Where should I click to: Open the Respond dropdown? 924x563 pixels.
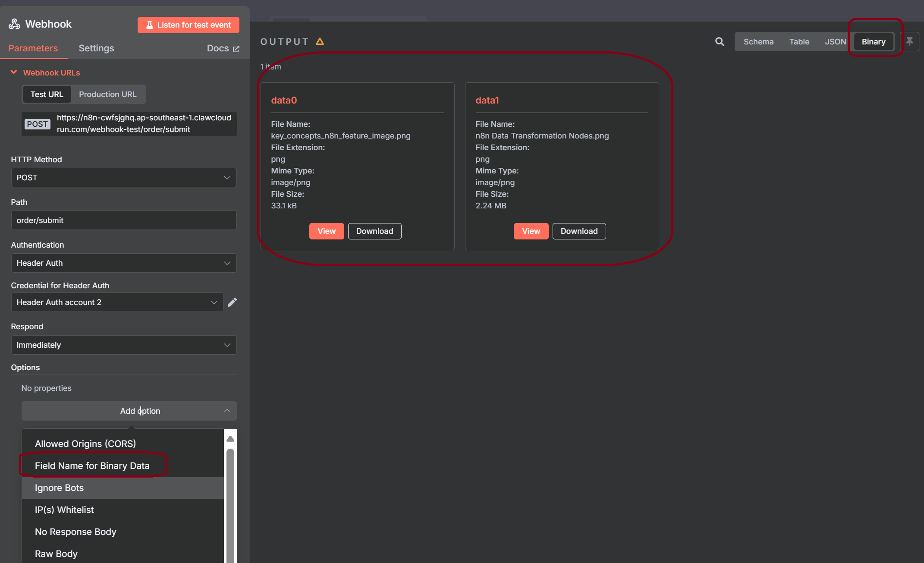123,345
